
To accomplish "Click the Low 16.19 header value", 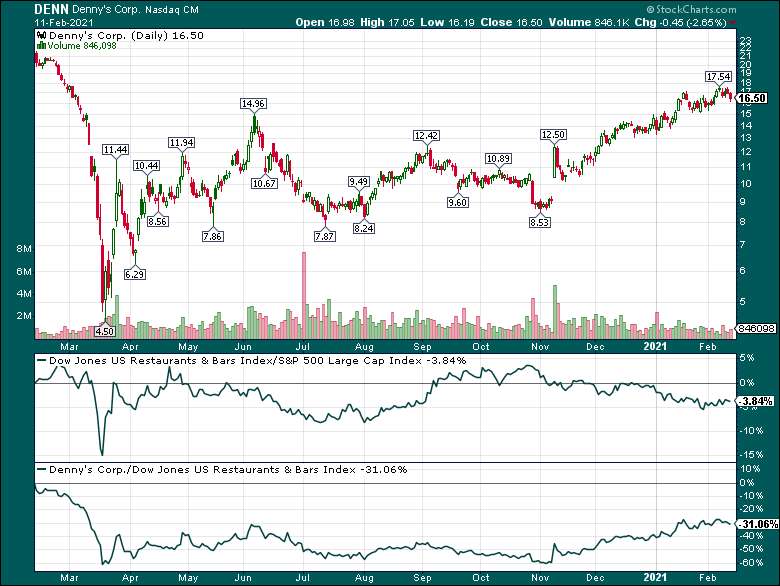I will [x=447, y=22].
